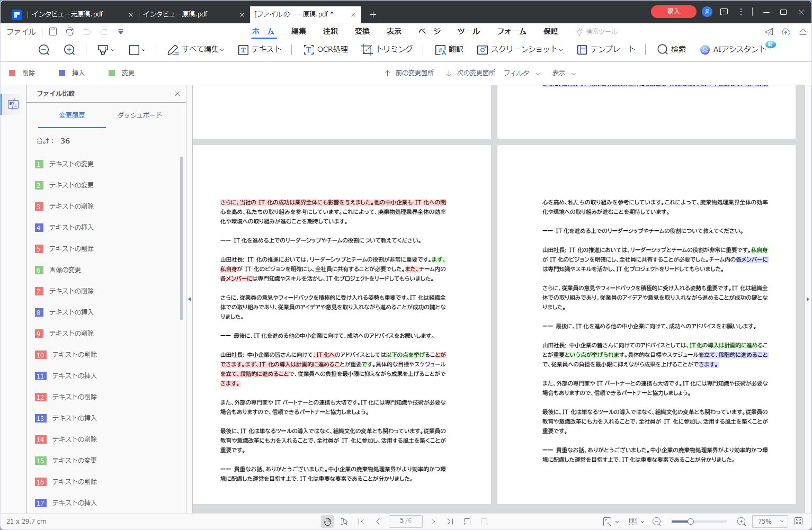
Task: Click the 購入 purchase button
Action: click(673, 11)
